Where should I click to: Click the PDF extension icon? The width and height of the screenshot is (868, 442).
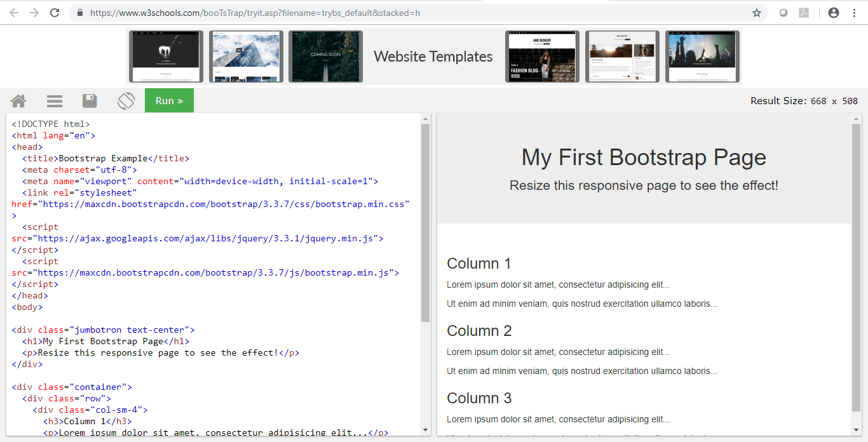(x=804, y=13)
